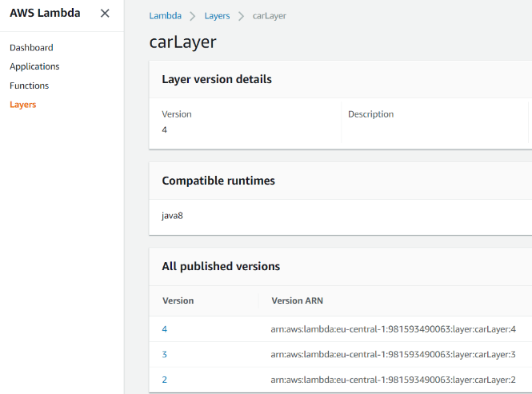The height and width of the screenshot is (394, 532).
Task: Click the Layer version details header
Action: point(217,79)
